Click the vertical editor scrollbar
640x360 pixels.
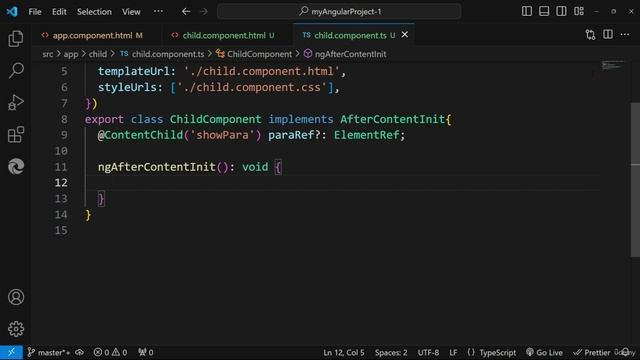[x=635, y=180]
